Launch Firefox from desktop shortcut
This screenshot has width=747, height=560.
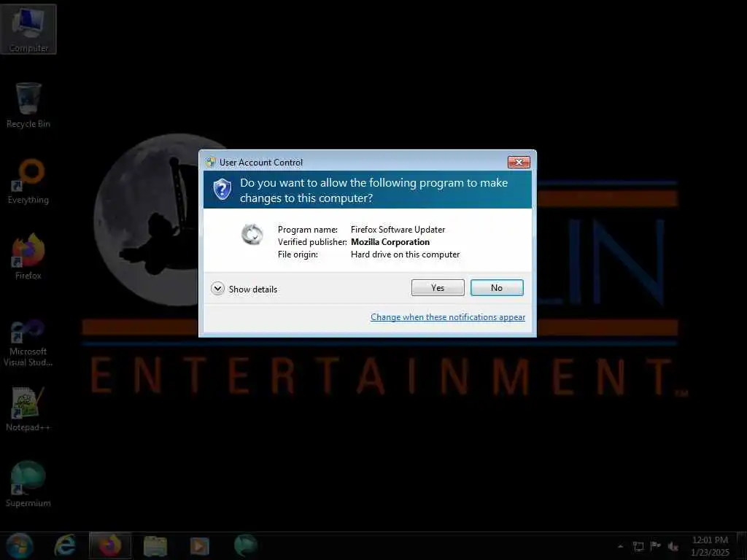tap(28, 257)
